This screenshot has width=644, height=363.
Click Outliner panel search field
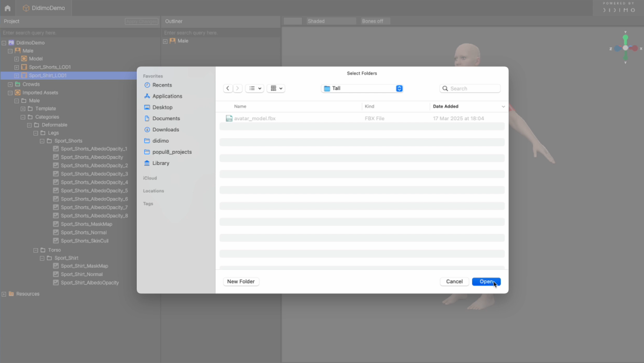pos(221,33)
